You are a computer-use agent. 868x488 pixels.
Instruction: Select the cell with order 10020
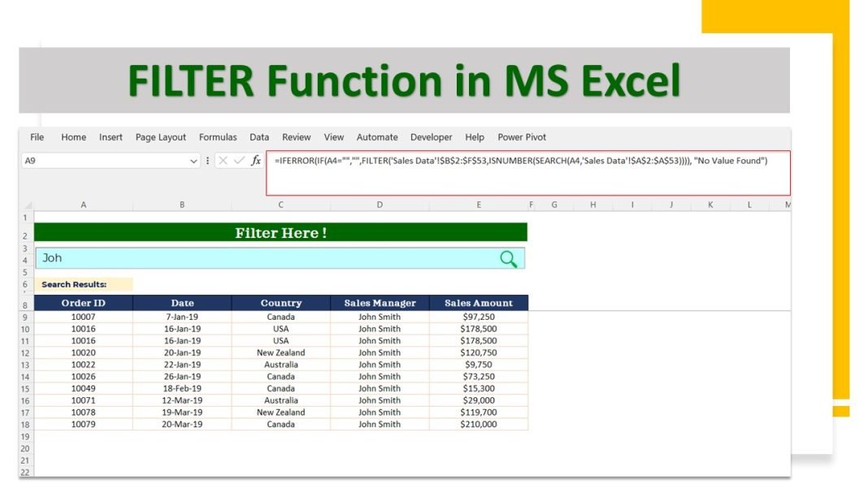point(84,352)
